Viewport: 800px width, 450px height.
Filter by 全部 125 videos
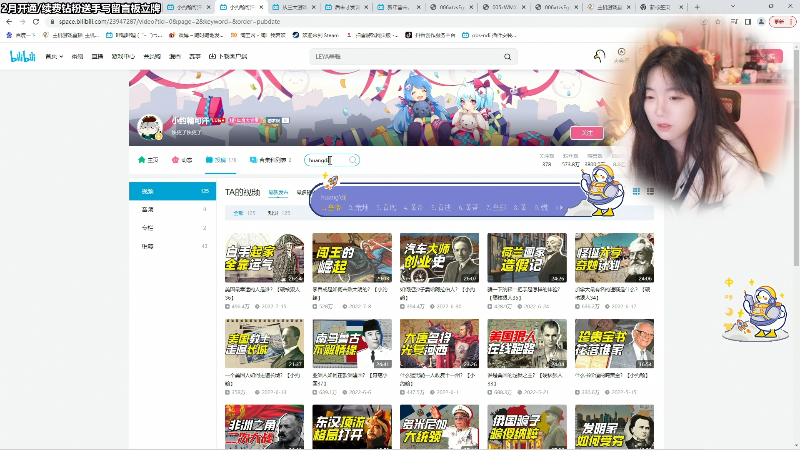[x=244, y=213]
